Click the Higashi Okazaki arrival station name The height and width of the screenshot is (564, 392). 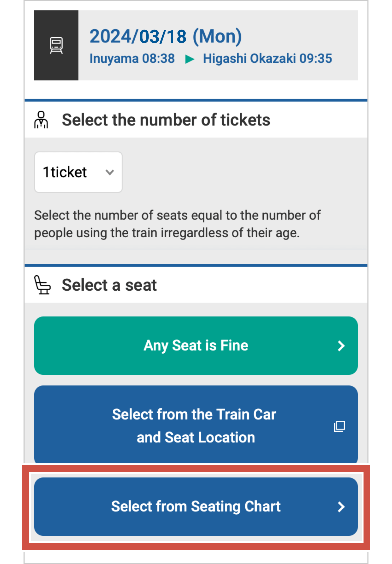[249, 59]
